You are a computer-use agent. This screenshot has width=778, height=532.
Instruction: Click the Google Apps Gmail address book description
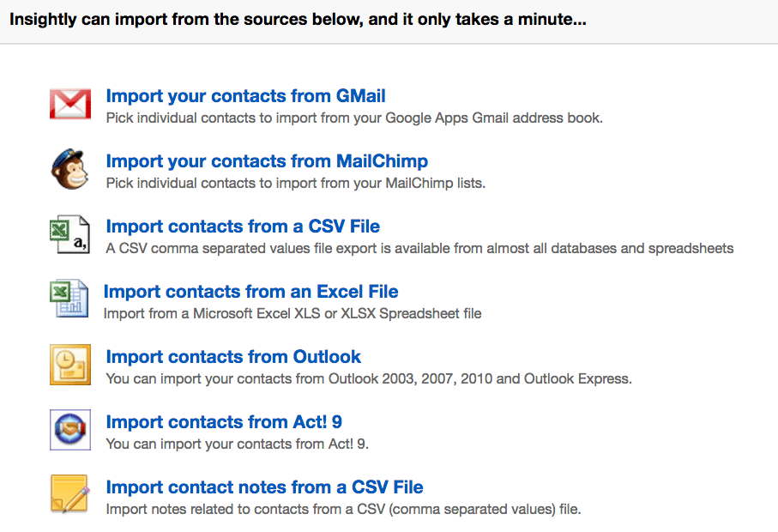354,118
